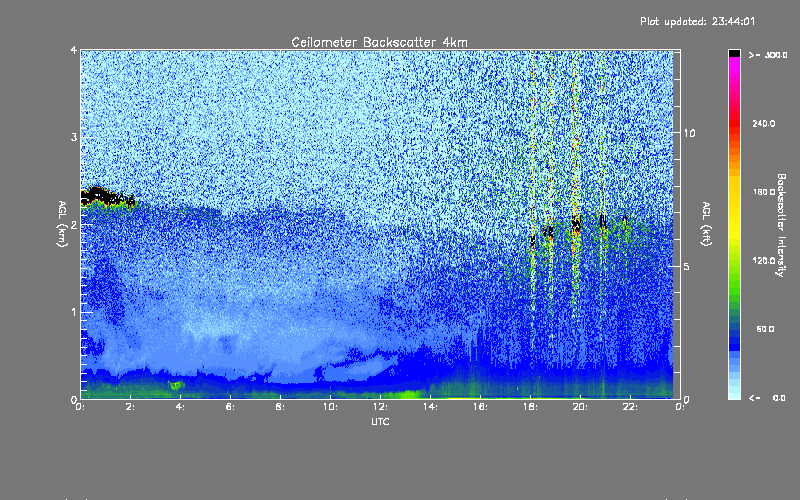This screenshot has height=500, width=800.
Task: Click the '4' tick on km axis
Action: tap(74, 50)
